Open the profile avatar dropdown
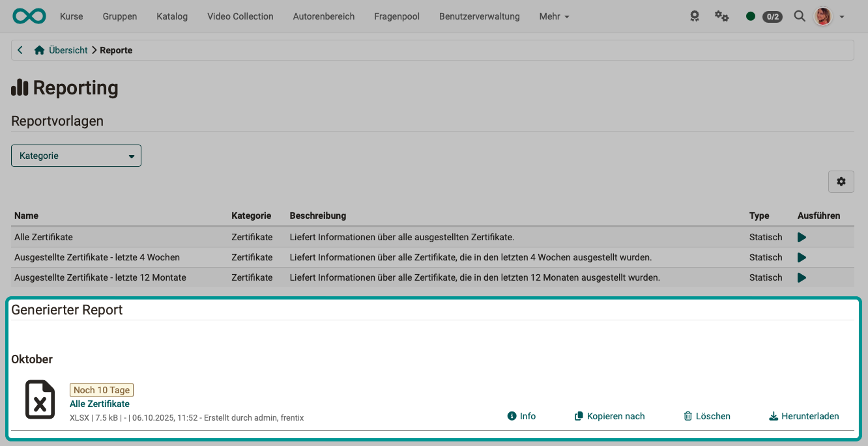This screenshot has height=446, width=868. [823, 16]
